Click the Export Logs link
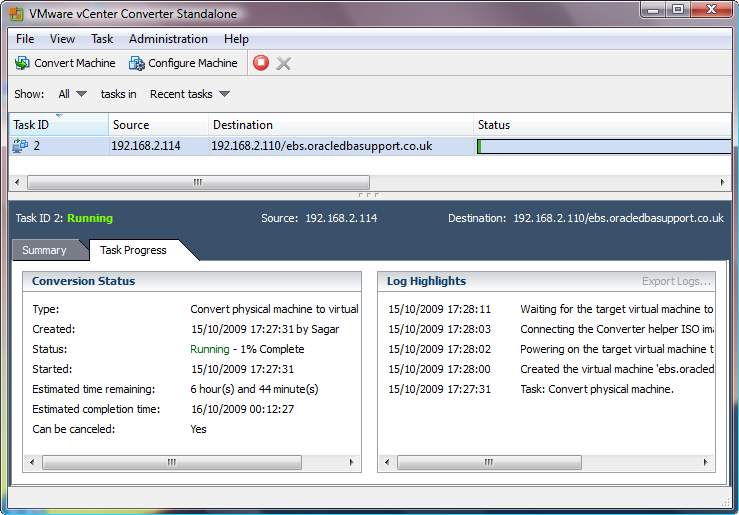739x515 pixels. [x=676, y=281]
